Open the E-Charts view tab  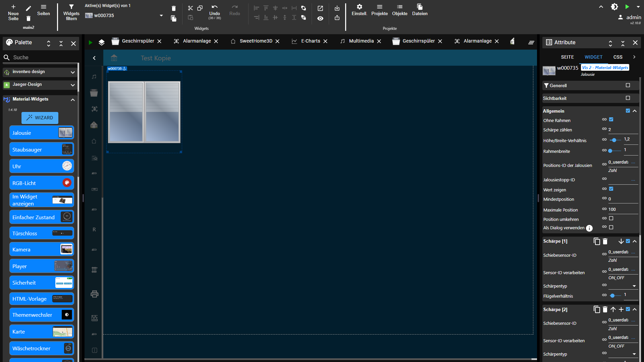[x=310, y=41]
